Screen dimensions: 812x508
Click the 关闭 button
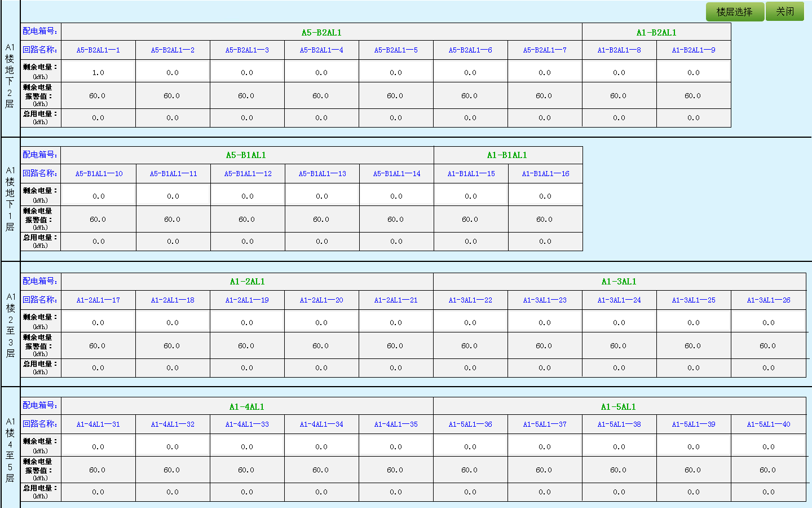[x=785, y=11]
